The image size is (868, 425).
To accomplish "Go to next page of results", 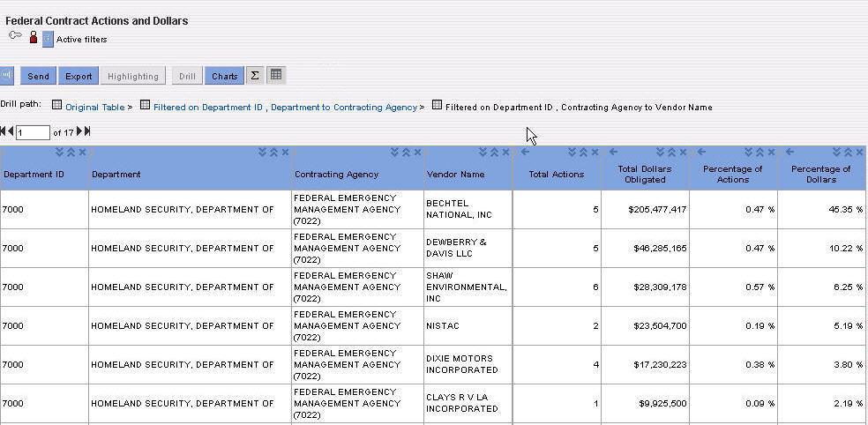I will click(79, 131).
